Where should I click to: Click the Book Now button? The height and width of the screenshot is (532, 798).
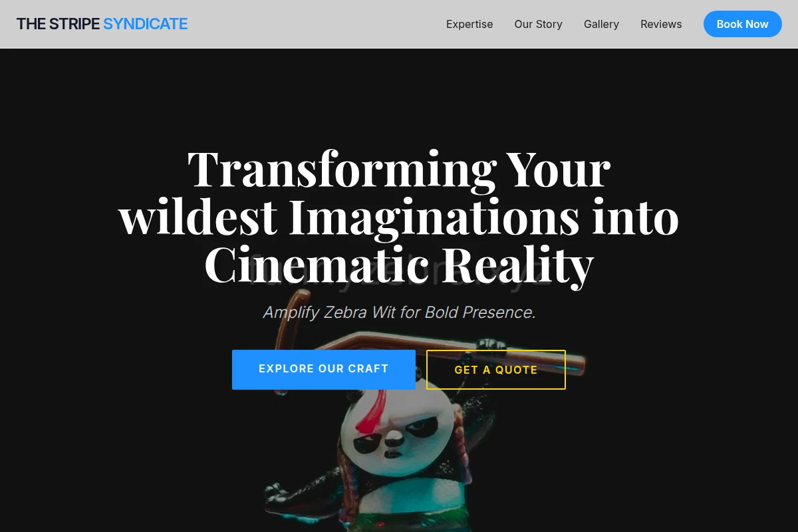742,24
